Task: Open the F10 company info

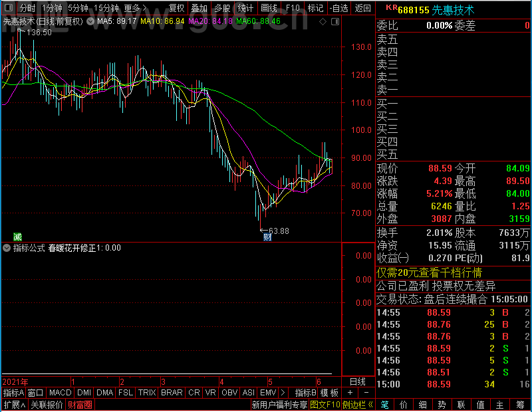Action: click(293, 8)
